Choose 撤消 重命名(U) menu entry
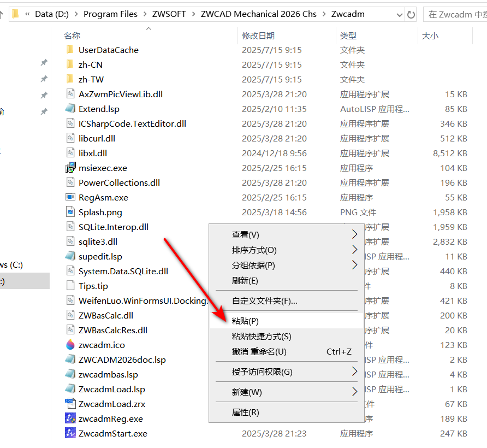Image resolution: width=487 pixels, height=448 pixels. (287, 352)
